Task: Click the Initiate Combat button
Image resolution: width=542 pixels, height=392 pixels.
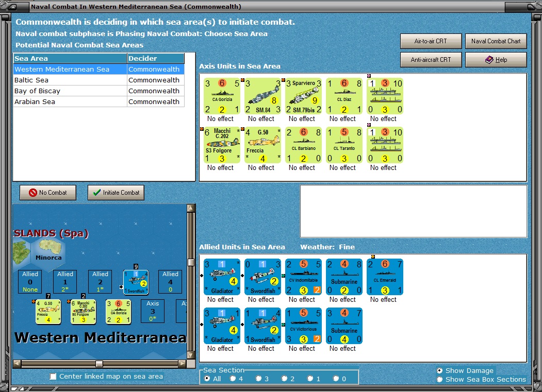Action: tap(116, 193)
